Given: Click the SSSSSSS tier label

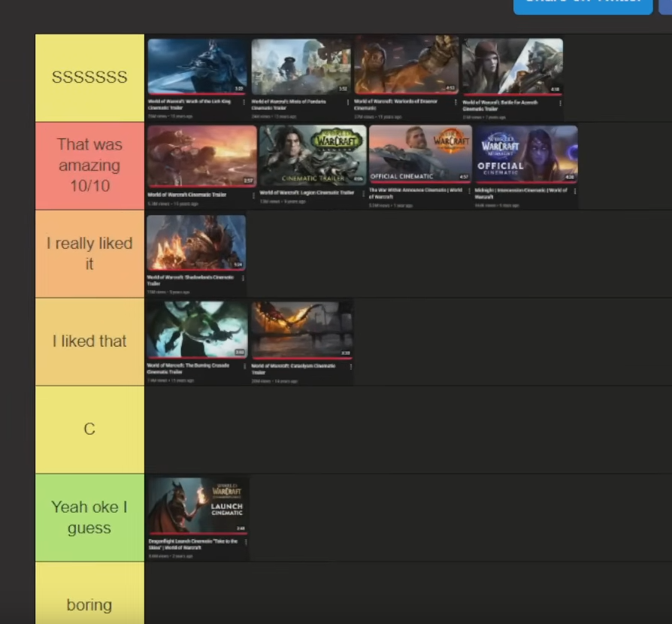Looking at the screenshot, I should [89, 77].
